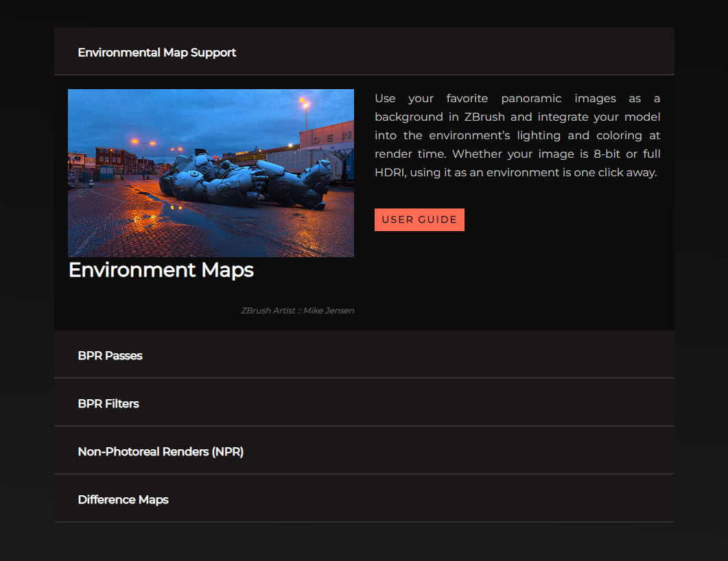Click the tall glowing street lamp in image
This screenshot has width=728, height=561.
303,110
